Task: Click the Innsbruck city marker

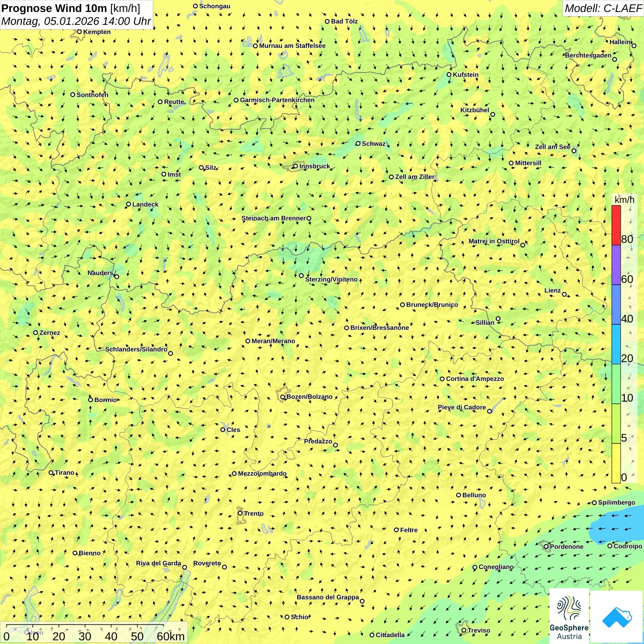Action: coord(296,166)
